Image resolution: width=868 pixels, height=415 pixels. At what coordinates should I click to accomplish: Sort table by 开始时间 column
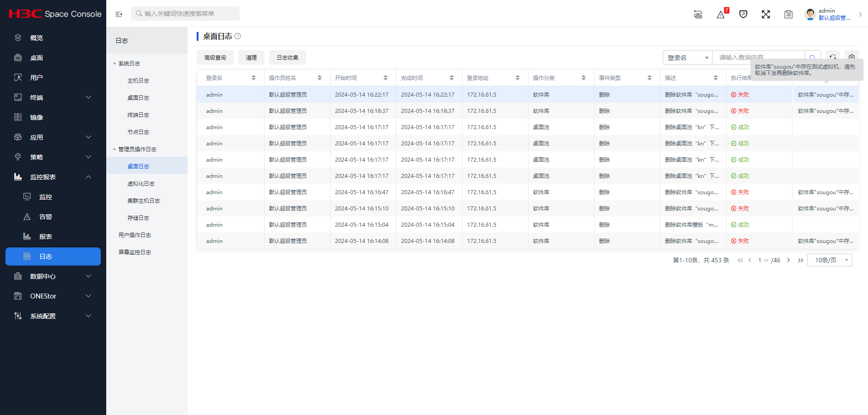[x=386, y=78]
